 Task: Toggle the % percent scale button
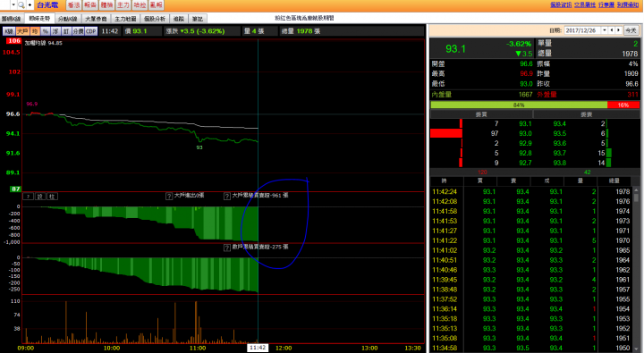pyautogui.click(x=46, y=31)
